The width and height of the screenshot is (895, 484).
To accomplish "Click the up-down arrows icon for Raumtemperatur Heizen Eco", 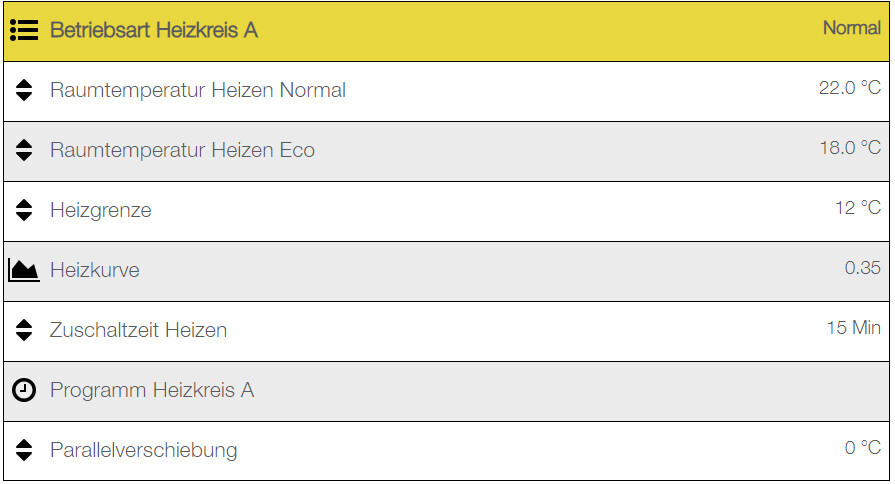I will coord(25,151).
